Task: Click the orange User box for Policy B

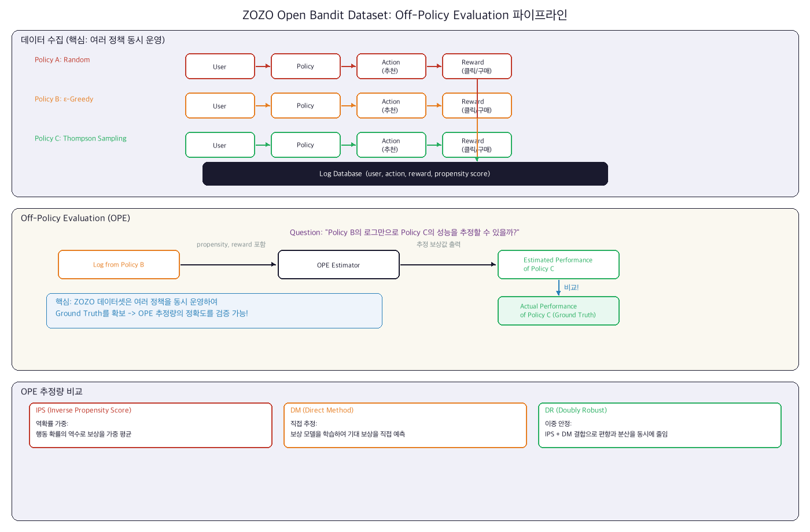Action: tap(220, 106)
